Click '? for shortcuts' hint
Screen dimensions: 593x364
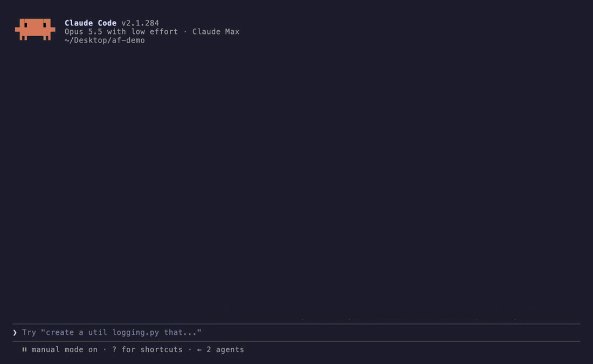pyautogui.click(x=147, y=349)
